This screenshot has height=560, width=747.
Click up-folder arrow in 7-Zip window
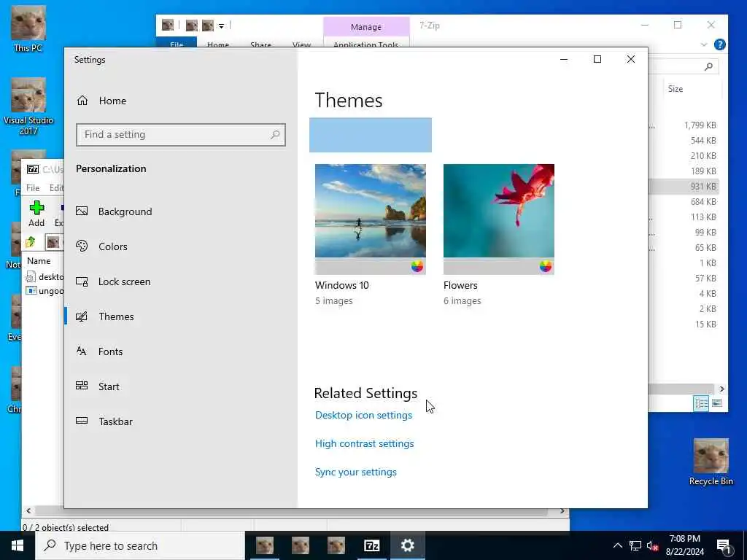(x=31, y=242)
